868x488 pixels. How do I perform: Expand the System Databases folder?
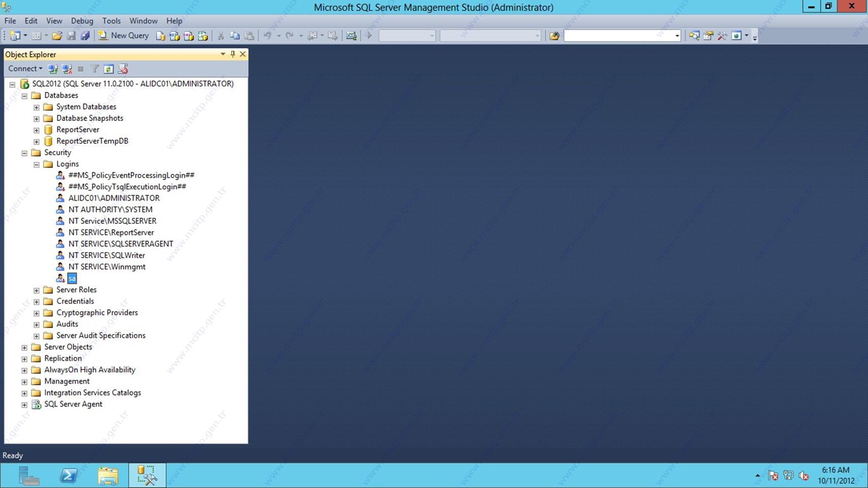coord(37,107)
